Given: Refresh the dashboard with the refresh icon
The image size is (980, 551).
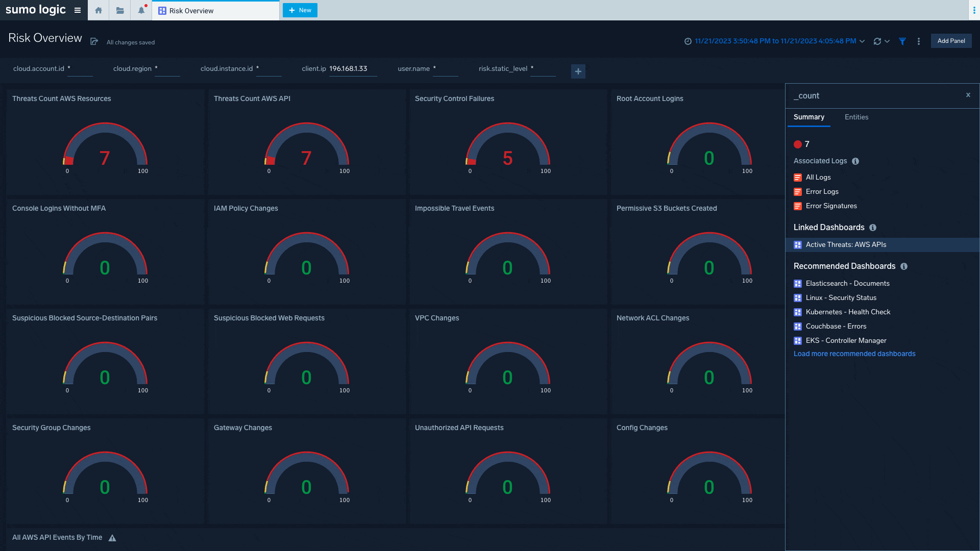Looking at the screenshot, I should pyautogui.click(x=877, y=41).
